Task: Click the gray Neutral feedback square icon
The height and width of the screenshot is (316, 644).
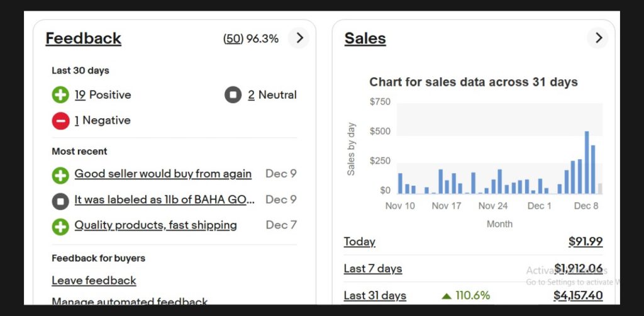Action: click(233, 95)
